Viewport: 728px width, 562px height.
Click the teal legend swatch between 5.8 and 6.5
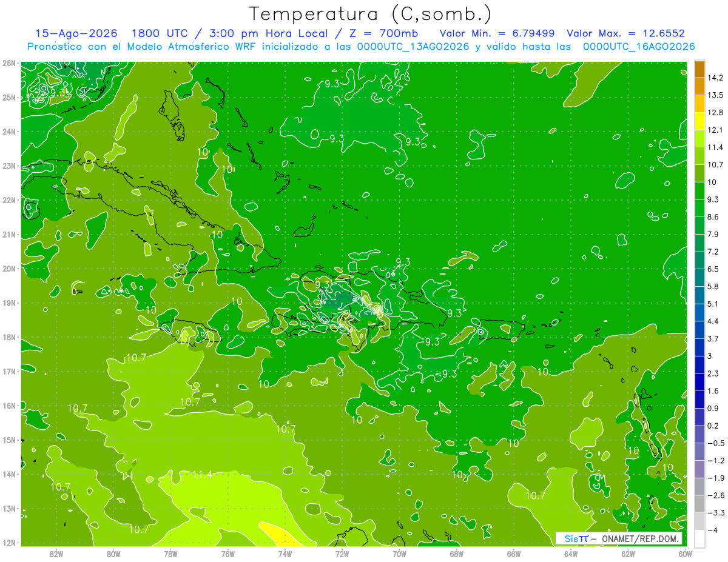pyautogui.click(x=699, y=278)
